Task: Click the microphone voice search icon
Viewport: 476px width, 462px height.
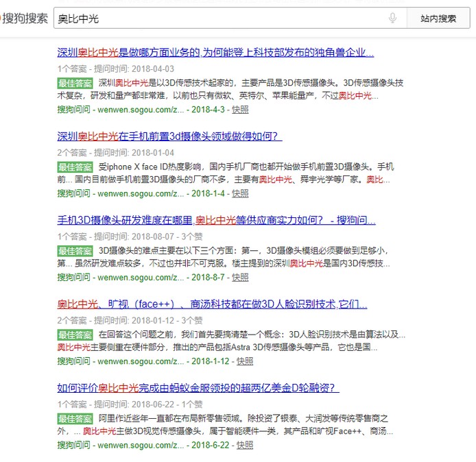Action: pyautogui.click(x=392, y=19)
